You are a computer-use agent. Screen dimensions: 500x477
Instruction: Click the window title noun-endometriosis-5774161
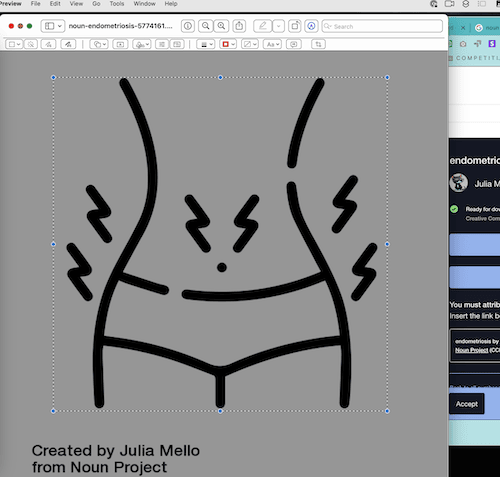tap(121, 26)
